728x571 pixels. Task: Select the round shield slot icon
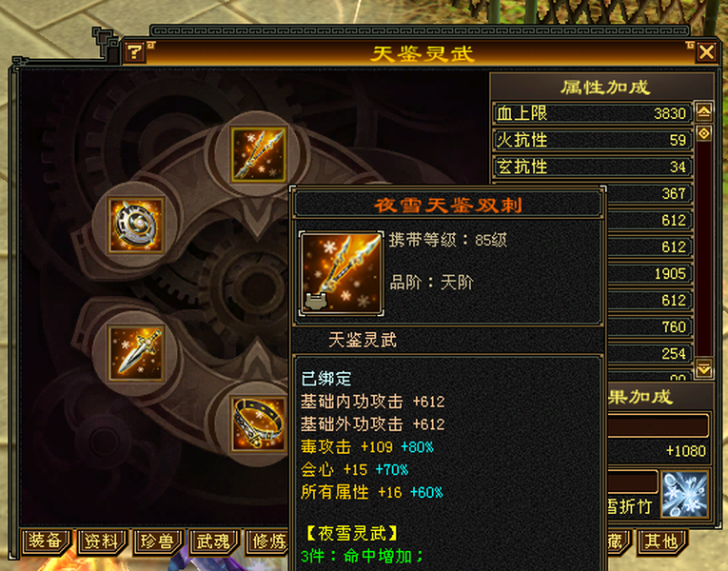coord(136,226)
